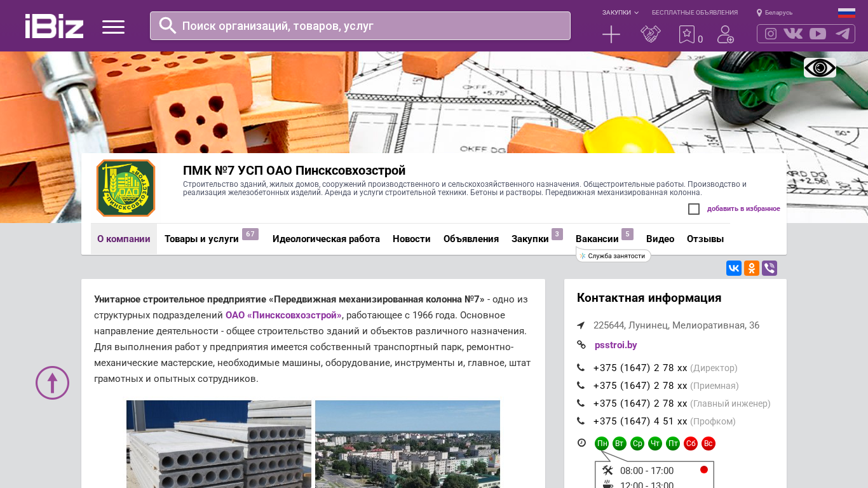The width and height of the screenshot is (868, 488).
Task: Open the handshake partnership icon
Action: click(x=651, y=34)
